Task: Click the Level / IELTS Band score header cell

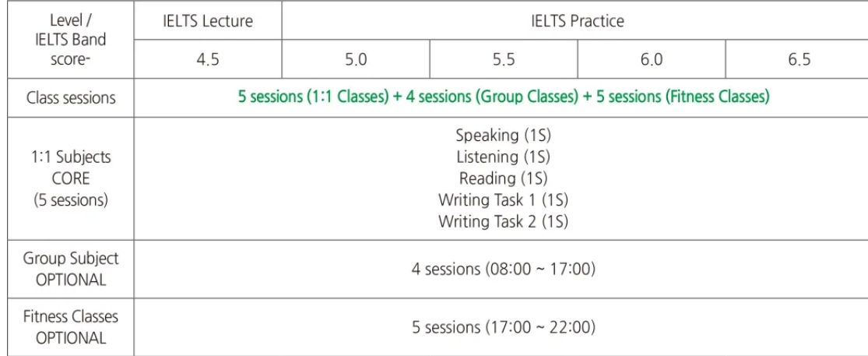Action: (x=70, y=39)
